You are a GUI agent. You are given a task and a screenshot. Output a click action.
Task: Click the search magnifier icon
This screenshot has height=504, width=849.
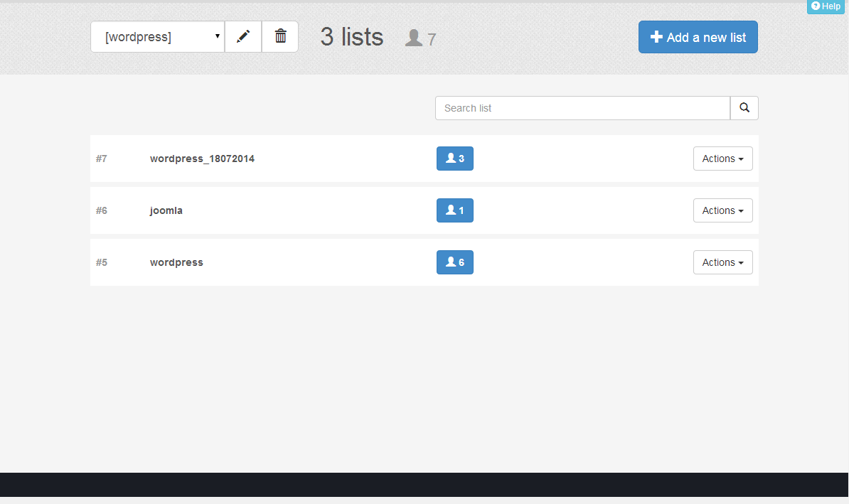[744, 108]
